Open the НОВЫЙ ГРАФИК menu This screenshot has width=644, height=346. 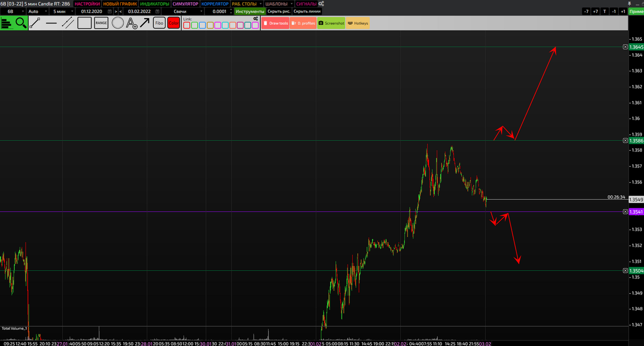pyautogui.click(x=120, y=4)
